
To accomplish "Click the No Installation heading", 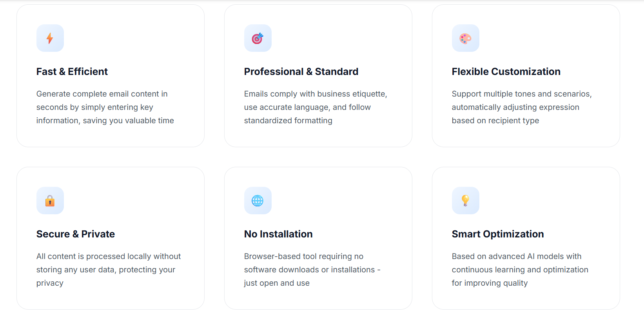I will click(x=278, y=234).
